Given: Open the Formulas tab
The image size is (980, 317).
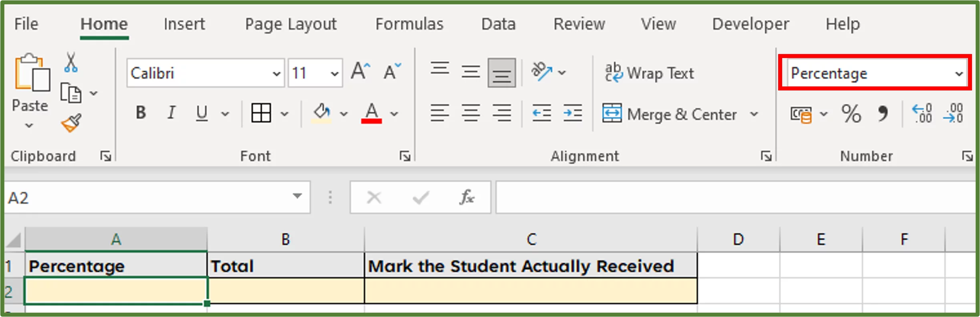Looking at the screenshot, I should coord(409,24).
